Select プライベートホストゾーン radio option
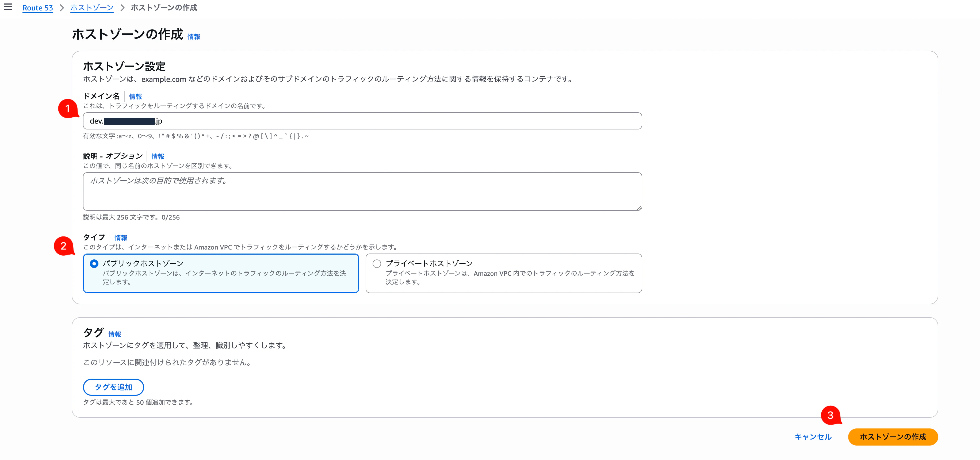 [377, 264]
